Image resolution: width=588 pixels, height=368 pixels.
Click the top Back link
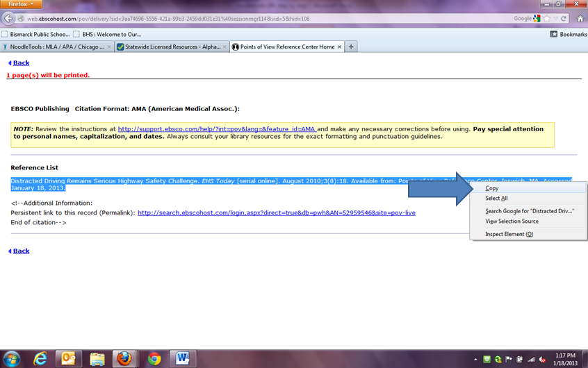click(x=21, y=62)
